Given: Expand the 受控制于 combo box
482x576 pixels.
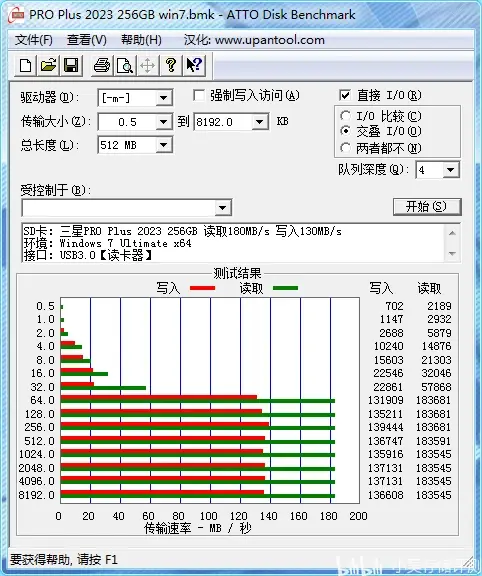Looking at the screenshot, I should 222,208.
